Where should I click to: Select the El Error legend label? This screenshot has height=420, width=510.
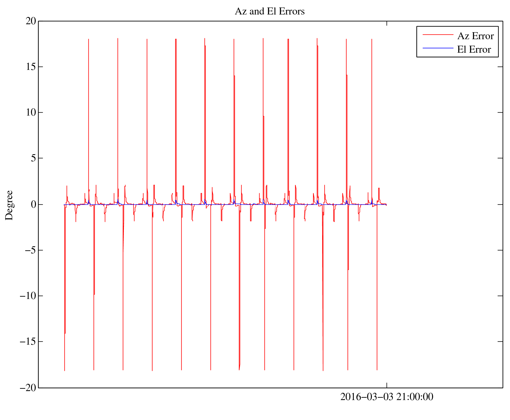pyautogui.click(x=474, y=49)
